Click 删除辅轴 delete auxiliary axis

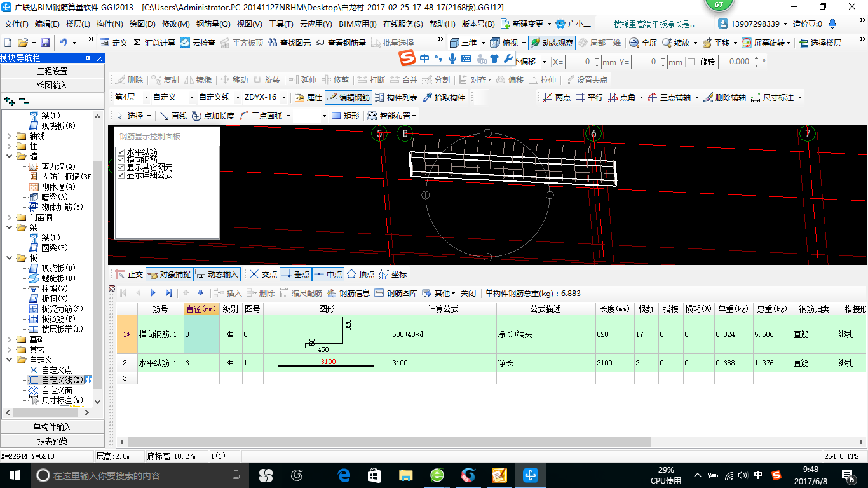point(724,97)
